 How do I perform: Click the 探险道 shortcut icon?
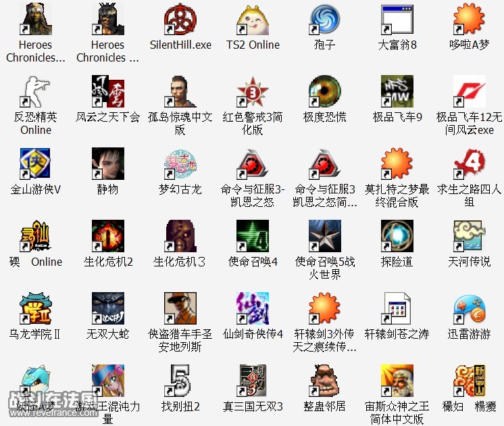point(397,236)
